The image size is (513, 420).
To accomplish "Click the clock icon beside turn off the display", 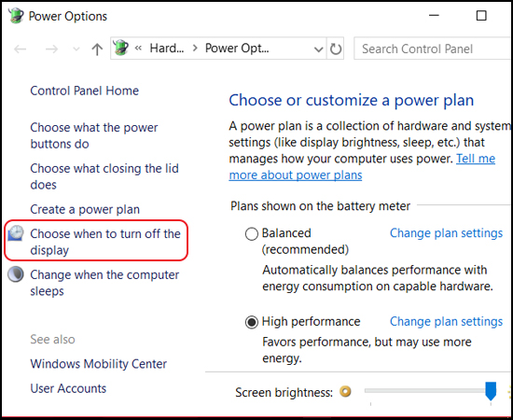I will [x=15, y=233].
